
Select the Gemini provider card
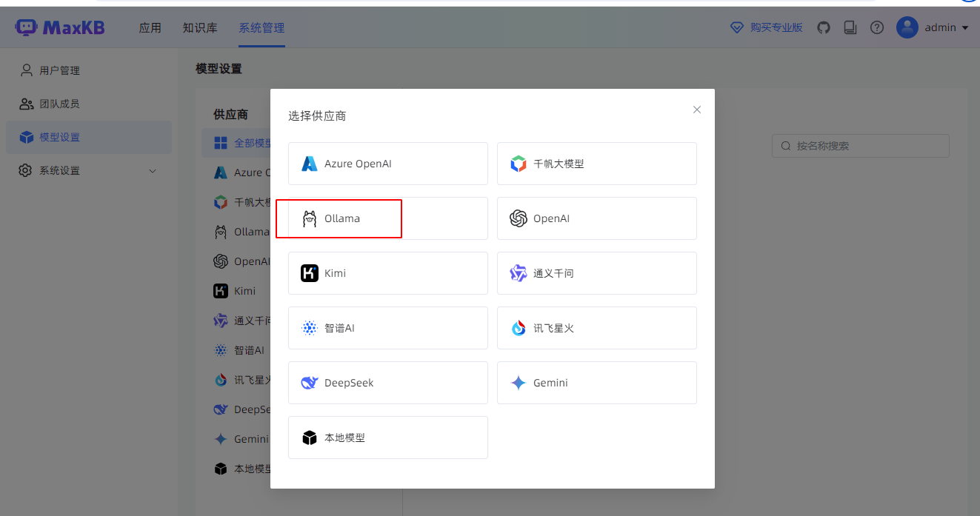pyautogui.click(x=596, y=383)
